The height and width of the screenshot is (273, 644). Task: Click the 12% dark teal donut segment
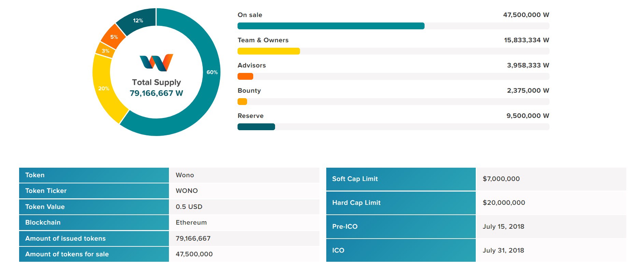click(x=138, y=20)
